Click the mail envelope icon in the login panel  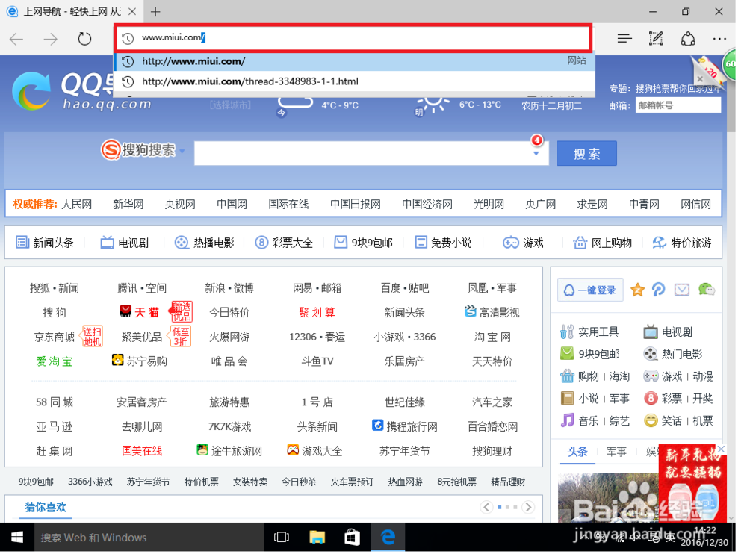tap(682, 290)
